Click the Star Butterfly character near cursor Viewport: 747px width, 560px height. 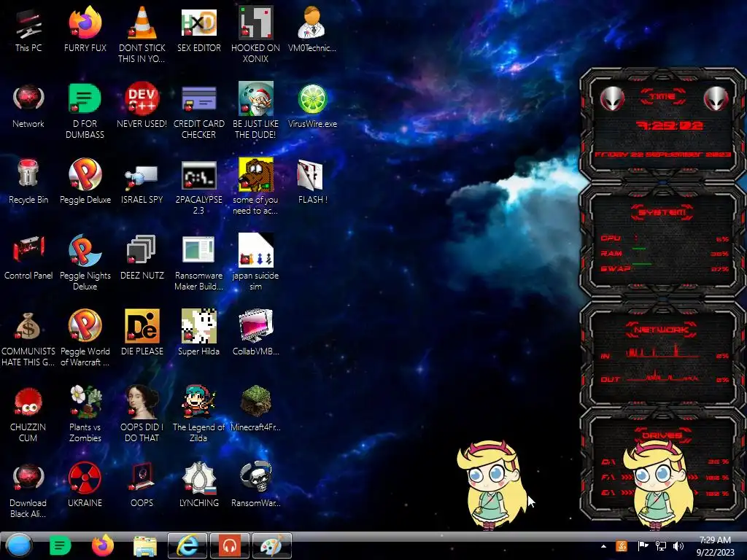click(492, 485)
